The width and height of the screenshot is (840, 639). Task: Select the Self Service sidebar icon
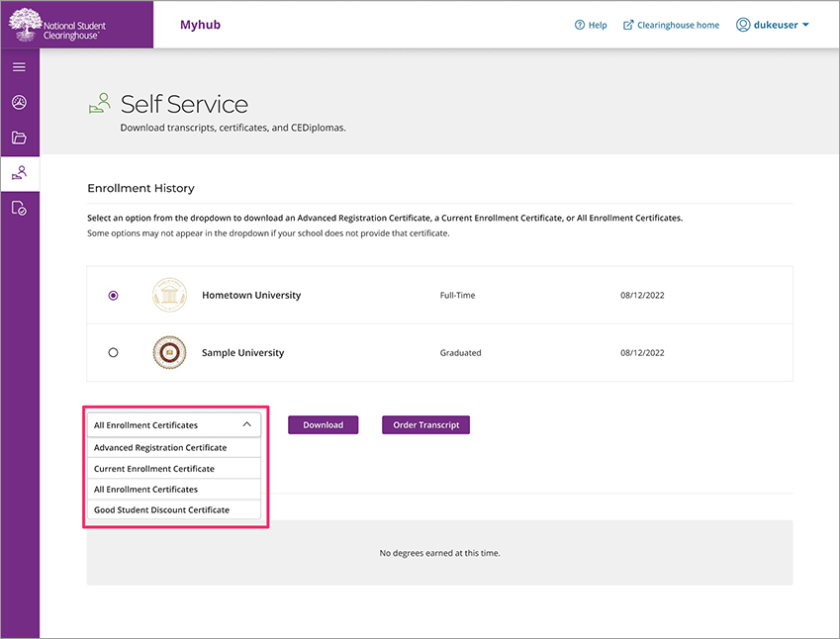tap(19, 173)
